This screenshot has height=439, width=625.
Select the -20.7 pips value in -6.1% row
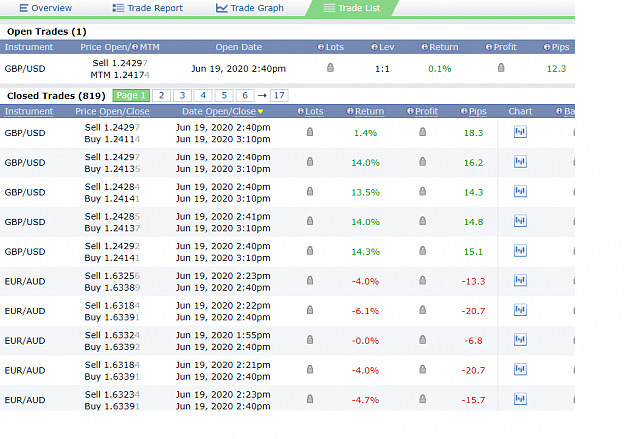tap(473, 311)
